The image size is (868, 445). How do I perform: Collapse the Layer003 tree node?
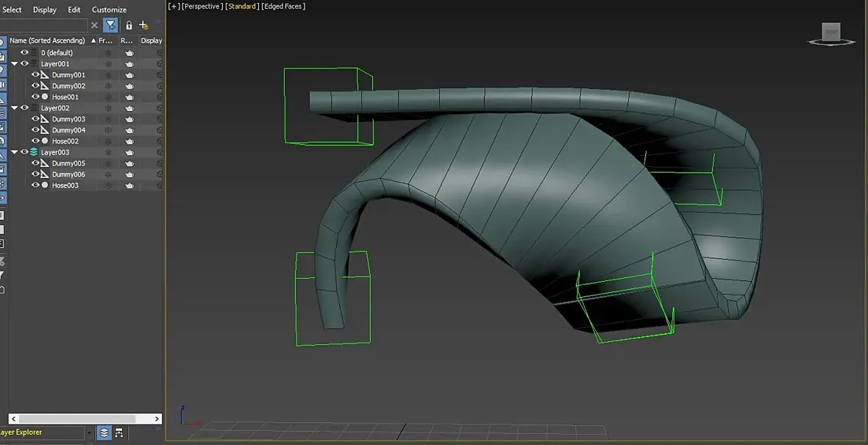tap(14, 152)
